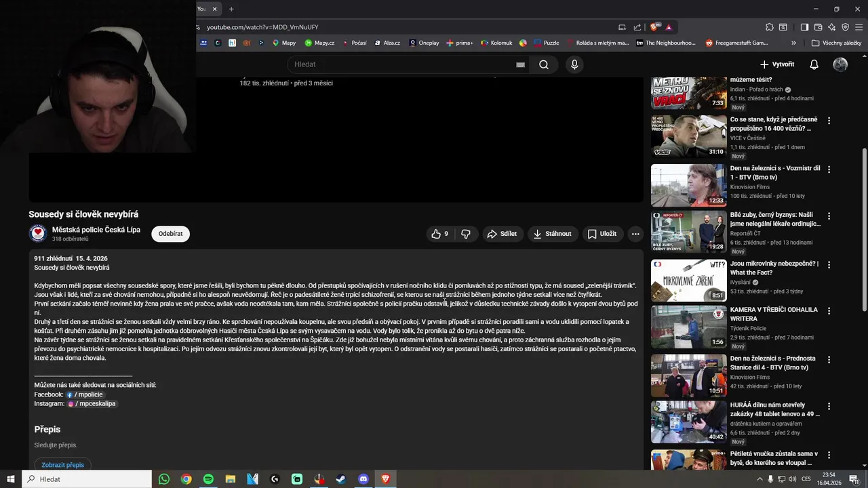This screenshot has height=488, width=868.
Task: Toggle the browser sidebar panel
Action: point(804,27)
